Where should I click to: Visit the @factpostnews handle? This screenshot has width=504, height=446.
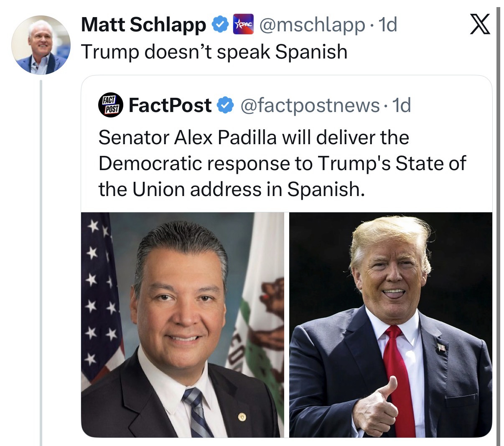[310, 105]
